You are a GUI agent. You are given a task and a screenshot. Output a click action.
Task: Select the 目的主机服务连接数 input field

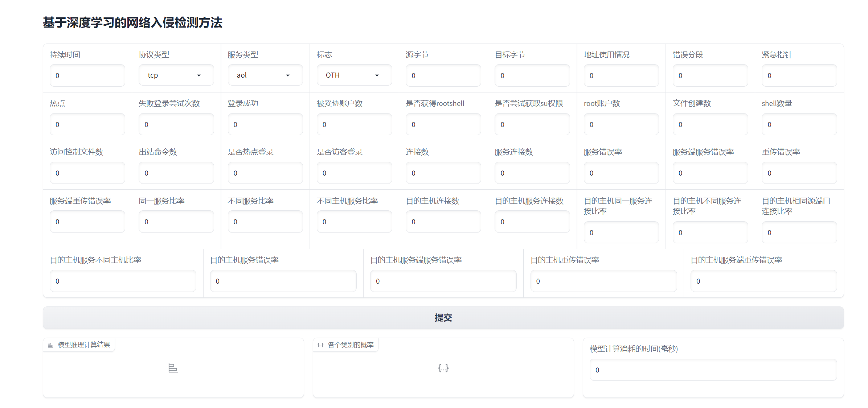click(532, 222)
